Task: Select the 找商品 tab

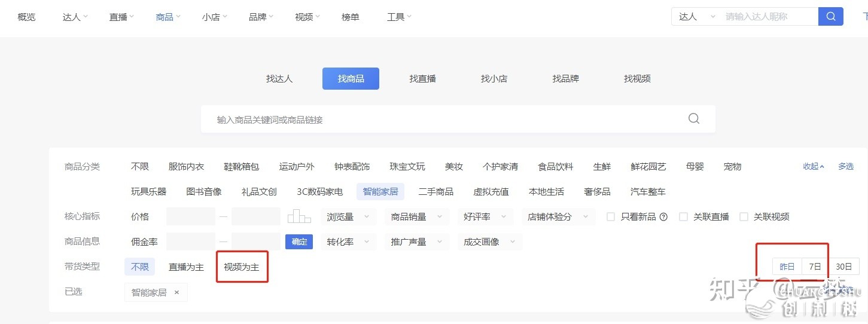Action: coord(351,78)
